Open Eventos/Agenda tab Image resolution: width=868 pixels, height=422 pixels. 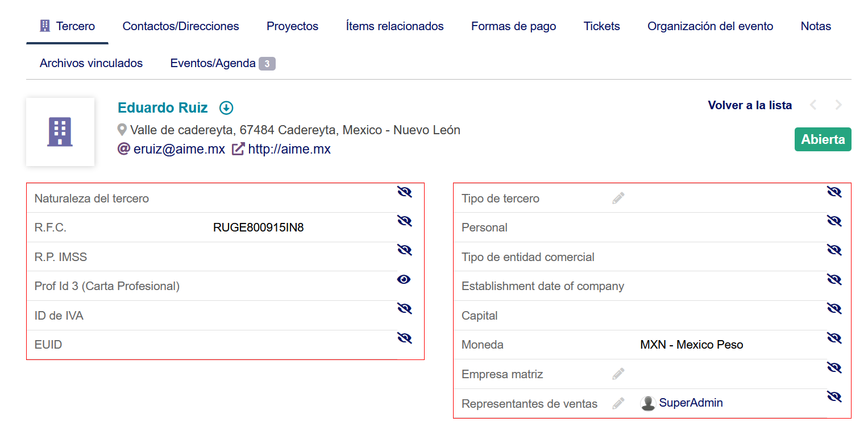coord(213,63)
